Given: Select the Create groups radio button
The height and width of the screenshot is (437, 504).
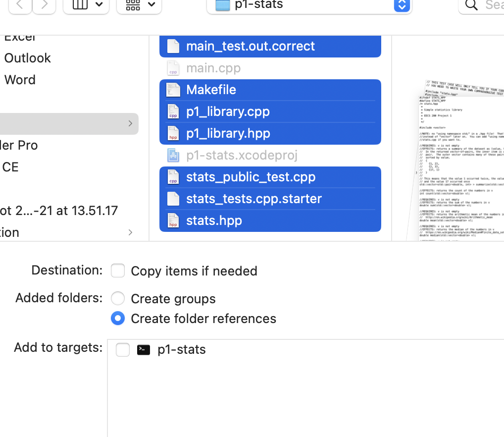Looking at the screenshot, I should coord(117,298).
